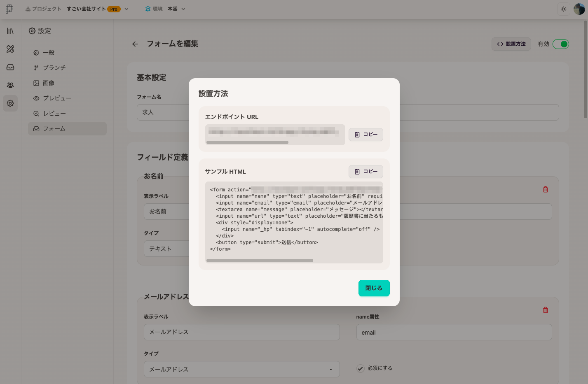Open the 設置方法 button in the header
This screenshot has width=588, height=384.
[511, 44]
